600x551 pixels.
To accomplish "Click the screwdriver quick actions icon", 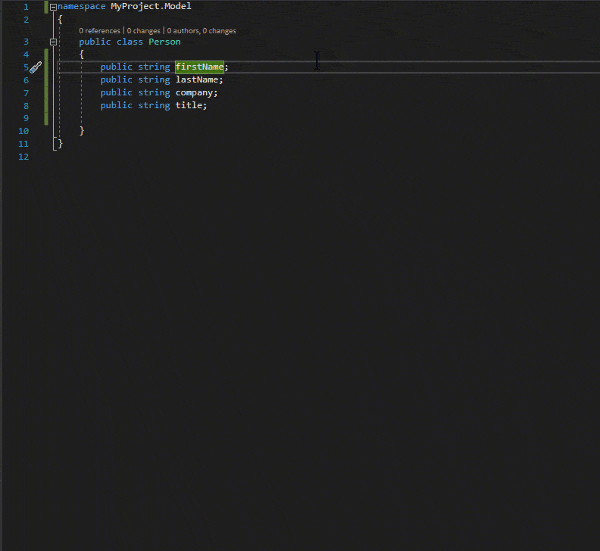I will pos(36,67).
